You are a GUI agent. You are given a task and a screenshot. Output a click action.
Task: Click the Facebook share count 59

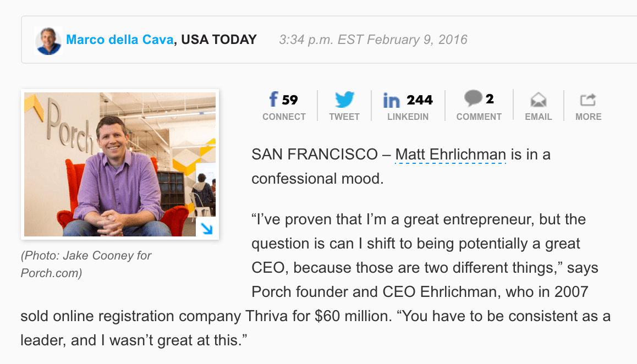point(290,100)
